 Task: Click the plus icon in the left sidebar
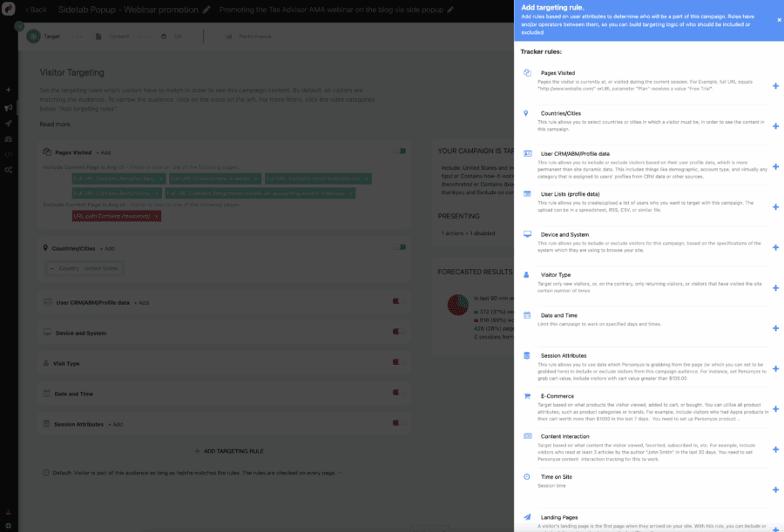tap(8, 90)
